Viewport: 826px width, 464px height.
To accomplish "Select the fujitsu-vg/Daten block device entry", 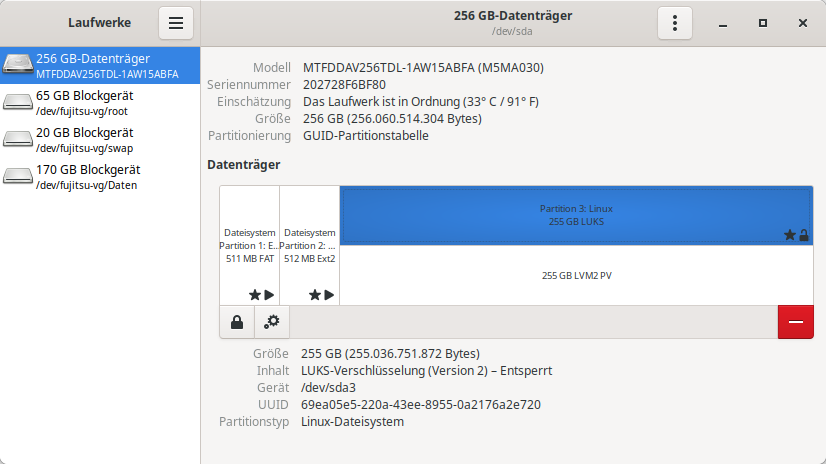I will click(x=100, y=176).
